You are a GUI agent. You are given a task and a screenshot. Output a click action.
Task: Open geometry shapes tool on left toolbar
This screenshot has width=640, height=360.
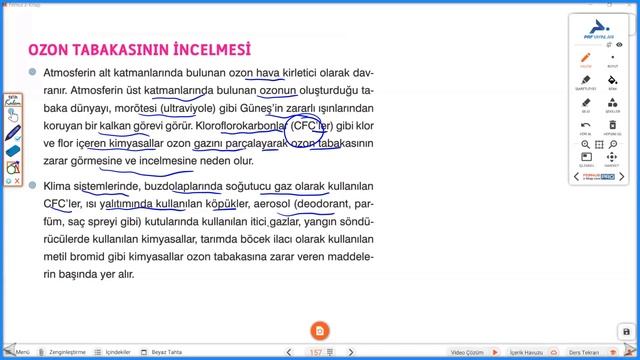(13, 167)
